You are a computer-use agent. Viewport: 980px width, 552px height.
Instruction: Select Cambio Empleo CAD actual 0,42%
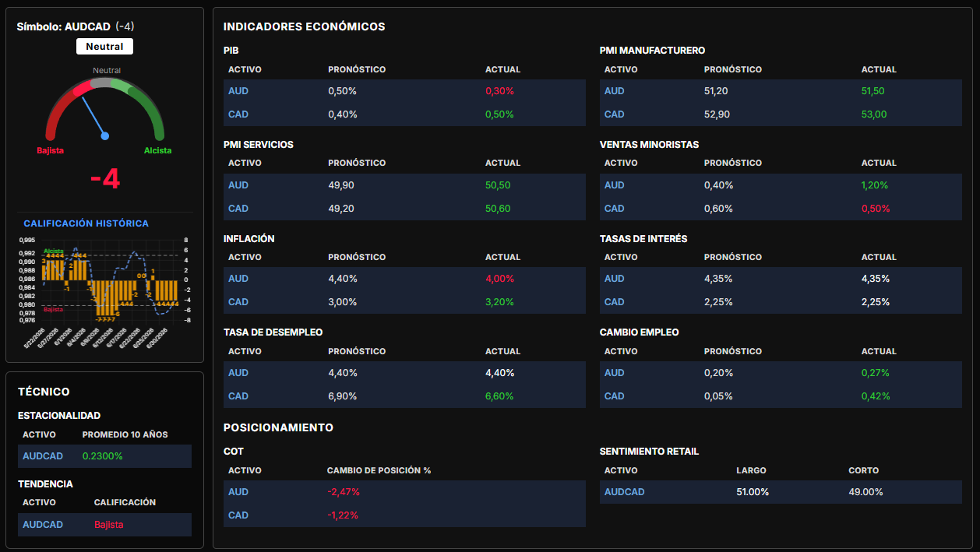click(x=876, y=396)
